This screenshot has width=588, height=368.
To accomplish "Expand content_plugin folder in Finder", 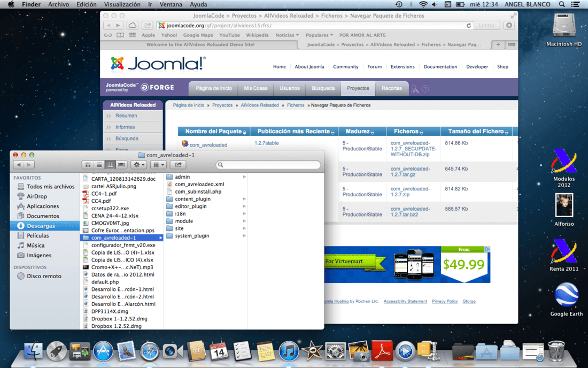I will pos(244,199).
